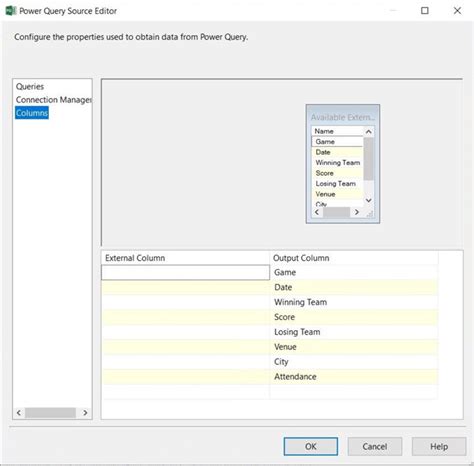
Task: Click the Cancel button
Action: click(x=375, y=446)
